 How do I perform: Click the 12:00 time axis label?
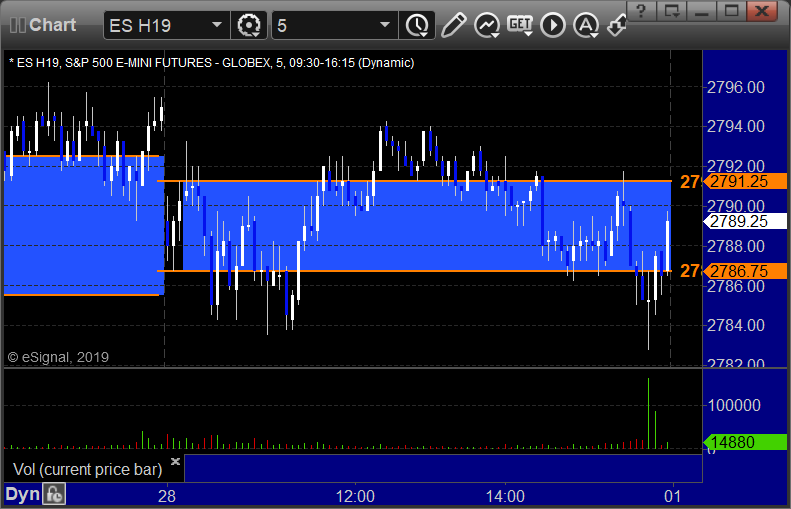point(355,496)
